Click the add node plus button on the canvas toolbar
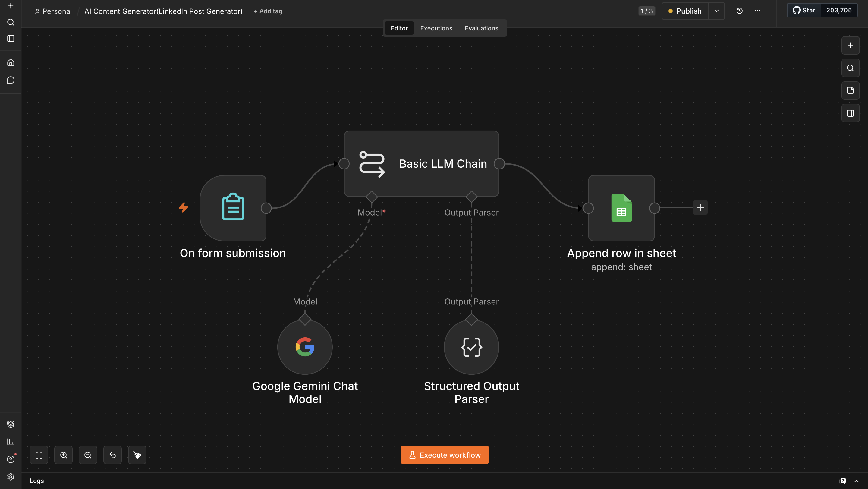The height and width of the screenshot is (489, 868). (x=850, y=45)
